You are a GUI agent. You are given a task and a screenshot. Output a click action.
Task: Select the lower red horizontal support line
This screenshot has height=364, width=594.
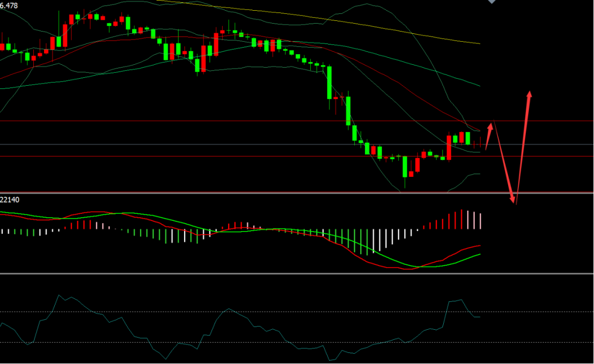click(297, 157)
